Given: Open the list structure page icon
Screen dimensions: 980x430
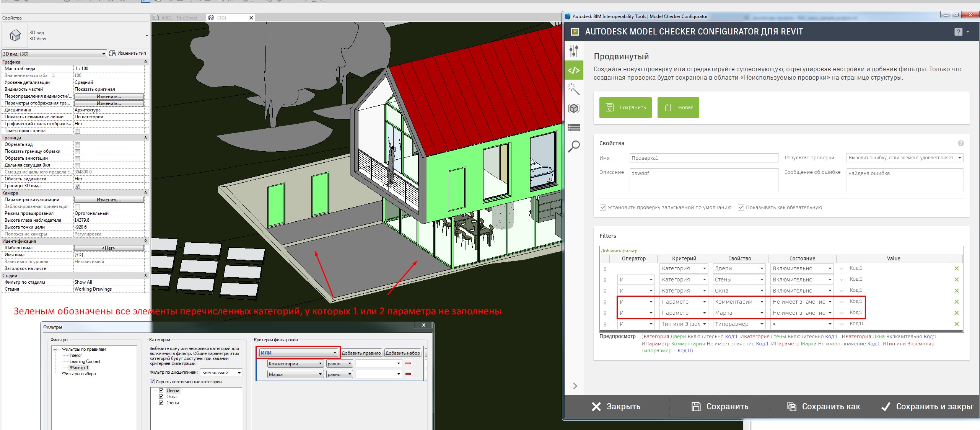Looking at the screenshot, I should tap(573, 128).
